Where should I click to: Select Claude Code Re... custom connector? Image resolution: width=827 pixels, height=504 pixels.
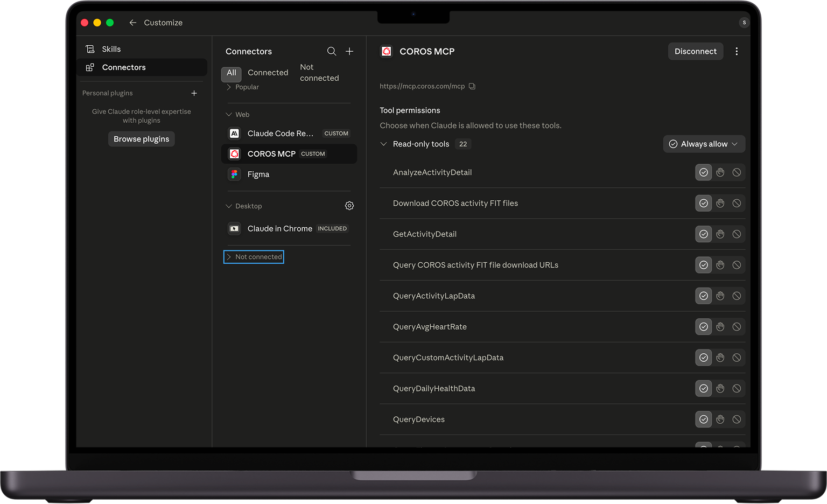289,134
